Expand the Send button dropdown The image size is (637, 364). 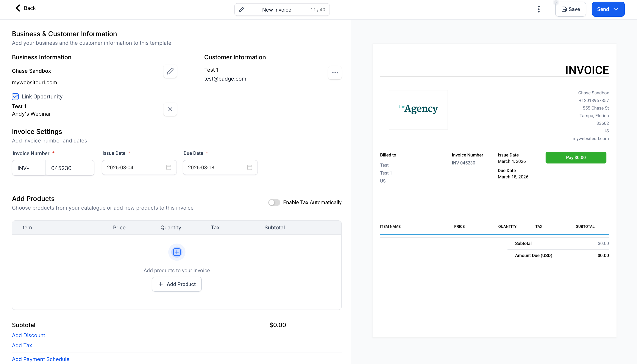coord(616,9)
